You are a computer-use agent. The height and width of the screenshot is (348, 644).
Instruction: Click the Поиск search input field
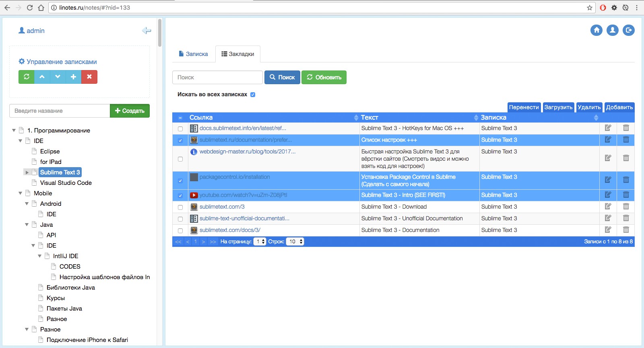[x=217, y=77]
